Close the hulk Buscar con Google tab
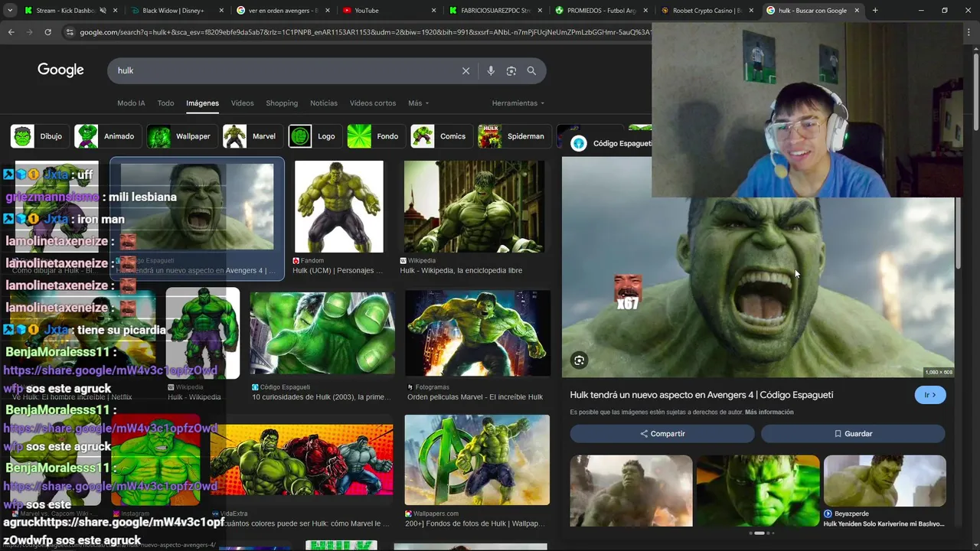 857,11
